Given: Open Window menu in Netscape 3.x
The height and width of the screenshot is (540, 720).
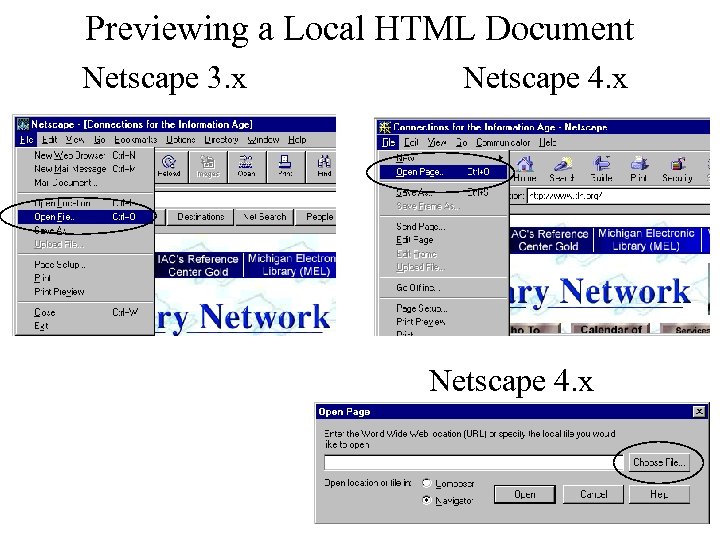Looking at the screenshot, I should pos(263,140).
